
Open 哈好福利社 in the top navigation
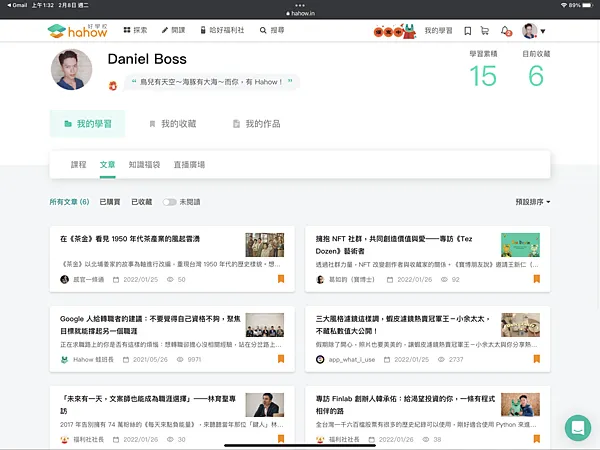[x=222, y=30]
